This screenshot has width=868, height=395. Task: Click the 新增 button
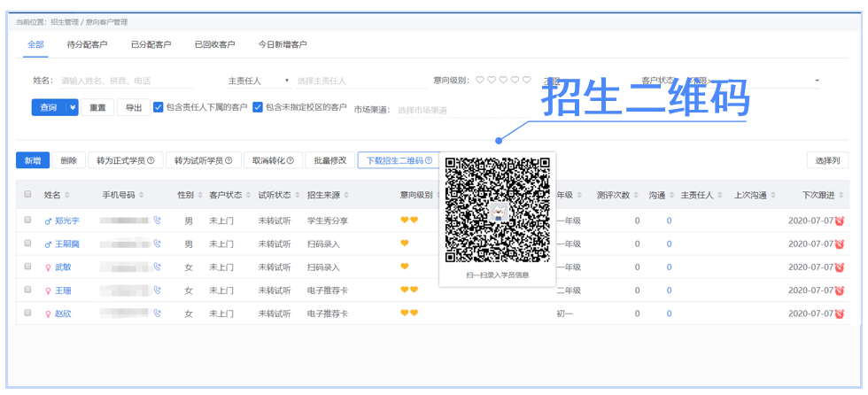32,160
